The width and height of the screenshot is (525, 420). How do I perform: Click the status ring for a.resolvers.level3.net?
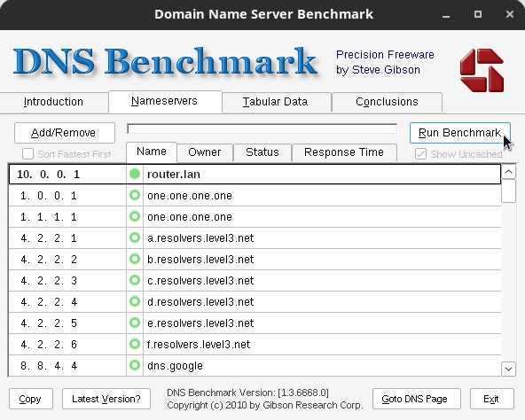coord(135,237)
